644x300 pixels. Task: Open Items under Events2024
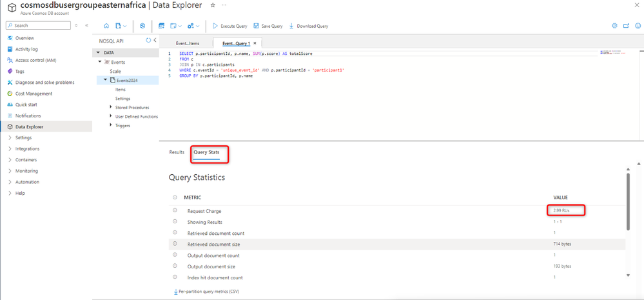(x=121, y=89)
